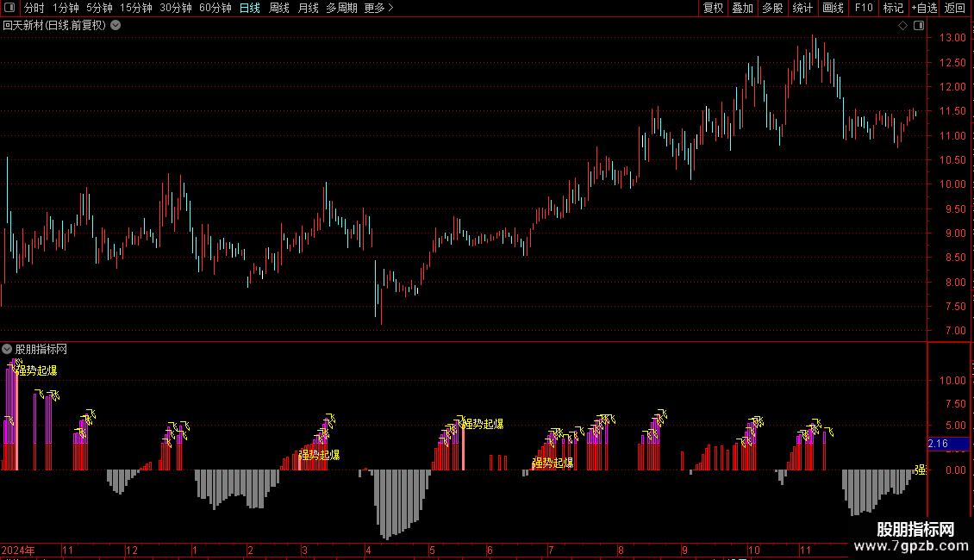
Task: Click the month 10 marker on time axis
Action: tap(754, 551)
